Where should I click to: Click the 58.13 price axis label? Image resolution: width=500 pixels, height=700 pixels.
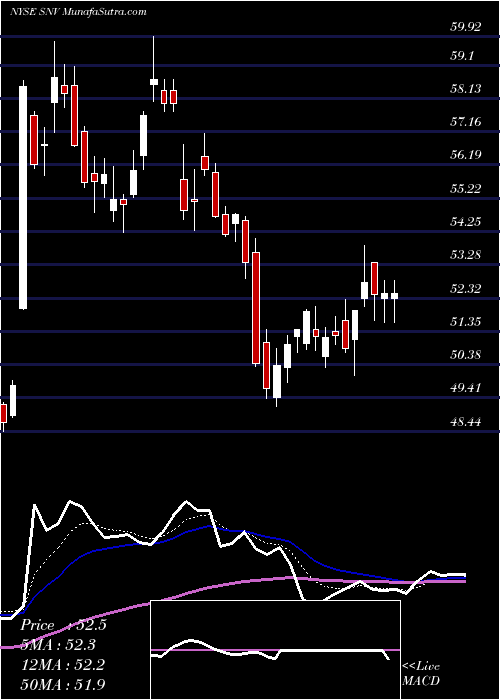click(x=465, y=89)
